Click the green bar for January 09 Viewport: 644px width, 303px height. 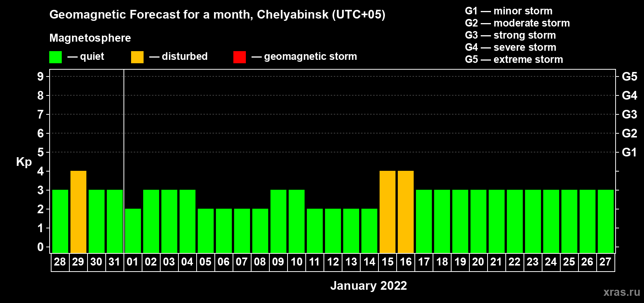[278, 221]
